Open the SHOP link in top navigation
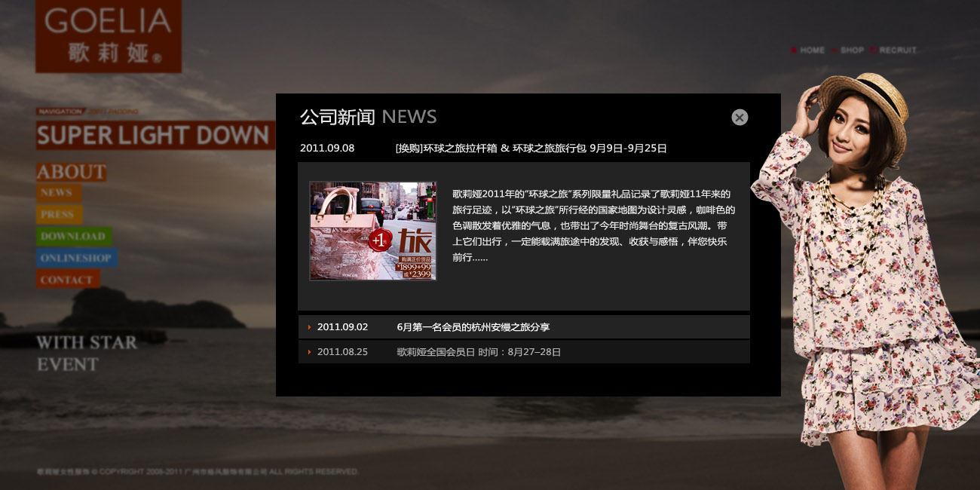980x490 pixels. pyautogui.click(x=852, y=51)
